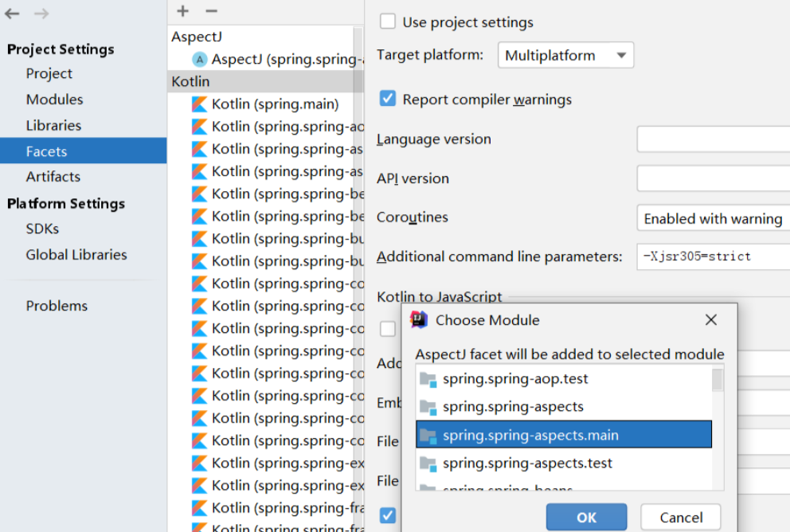
Task: Enable Use project settings
Action: coord(387,22)
